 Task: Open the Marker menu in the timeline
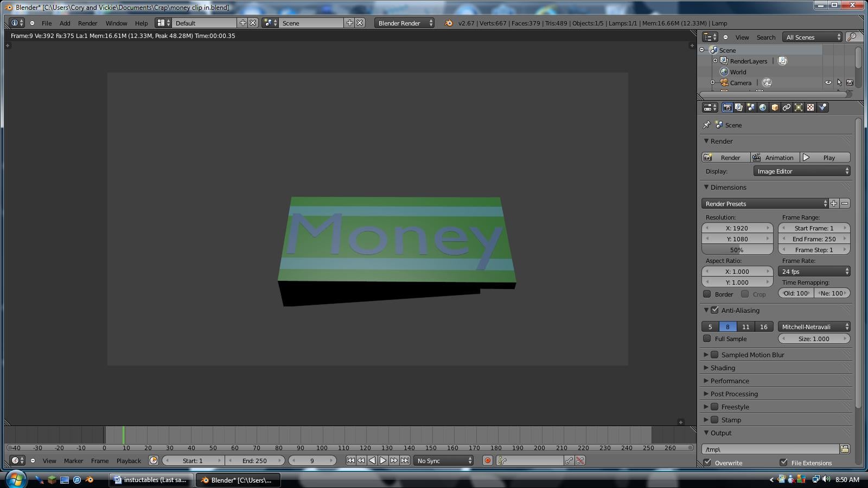pos(73,460)
